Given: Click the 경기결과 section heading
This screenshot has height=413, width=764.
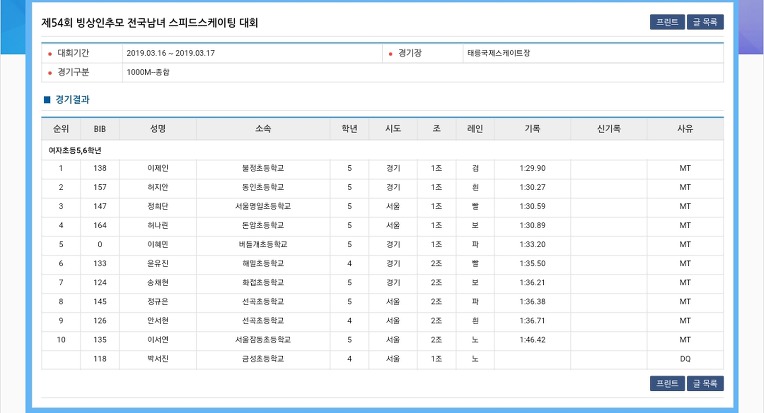Looking at the screenshot, I should coord(72,99).
